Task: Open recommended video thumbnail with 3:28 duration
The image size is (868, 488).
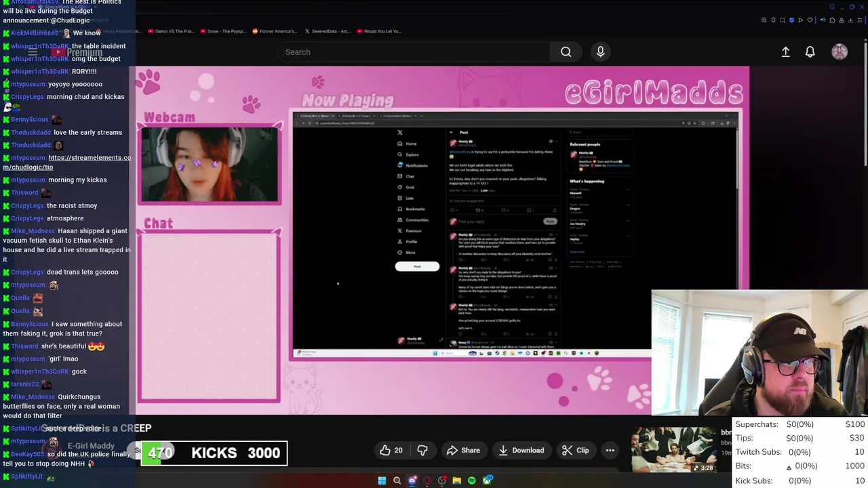Action: [673, 450]
